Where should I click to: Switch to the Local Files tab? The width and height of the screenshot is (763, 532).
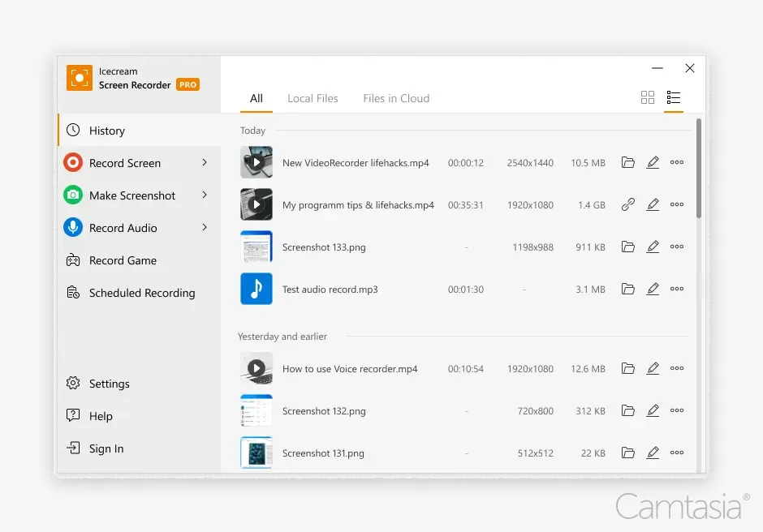pos(313,98)
